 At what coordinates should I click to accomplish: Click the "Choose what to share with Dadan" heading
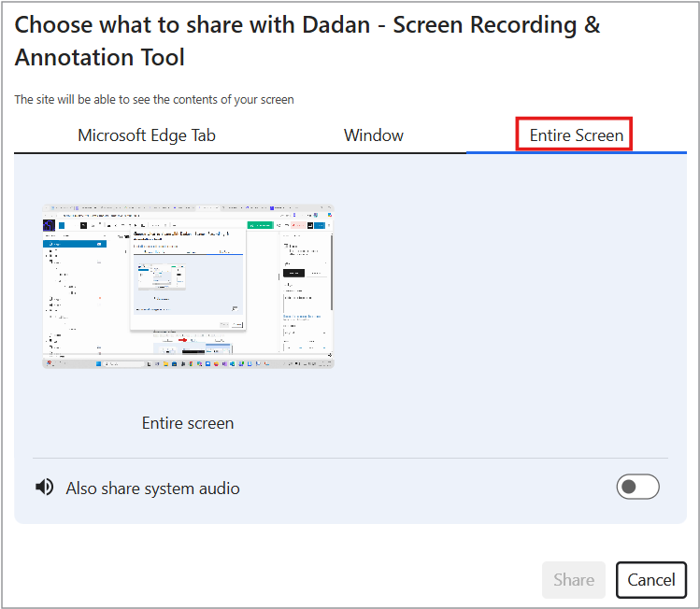click(307, 25)
